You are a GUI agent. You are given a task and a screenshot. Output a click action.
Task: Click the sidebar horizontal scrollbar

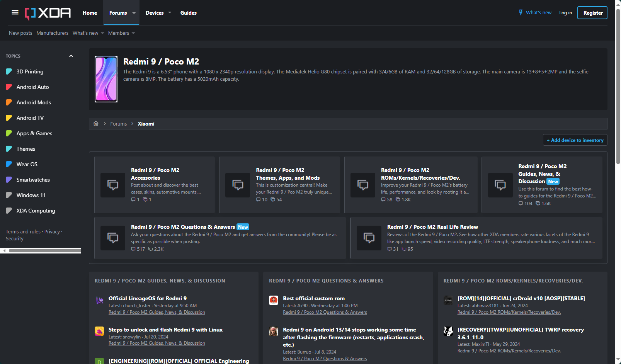(x=44, y=251)
